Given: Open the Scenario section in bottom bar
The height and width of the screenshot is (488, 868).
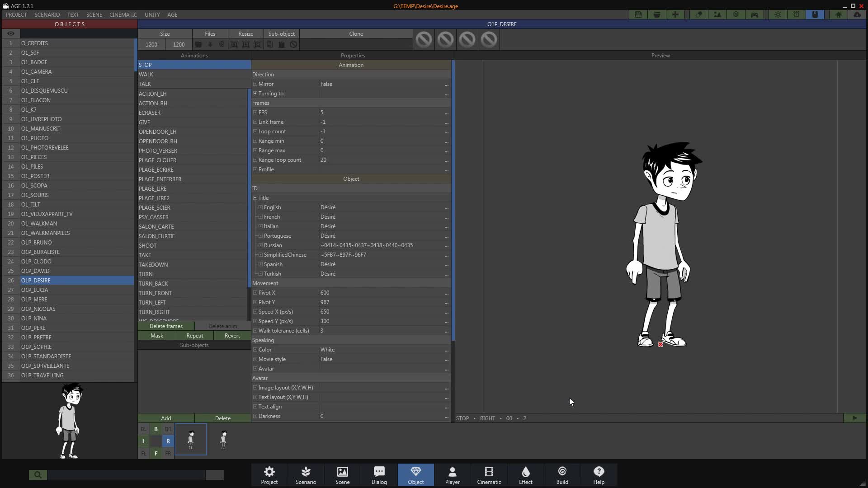Looking at the screenshot, I should point(306,475).
